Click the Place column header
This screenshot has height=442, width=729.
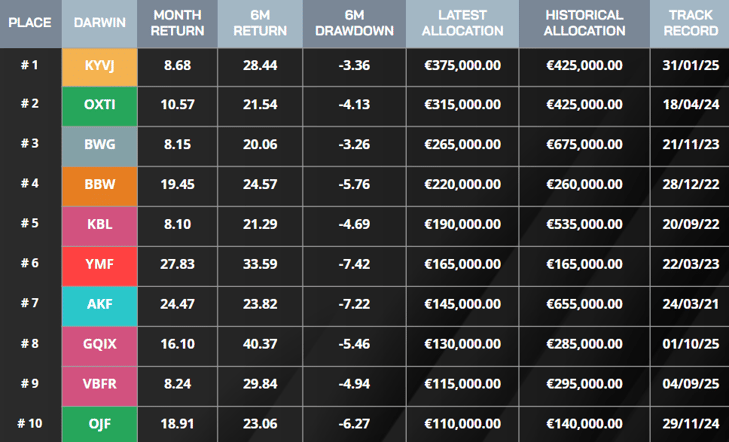tap(30, 23)
